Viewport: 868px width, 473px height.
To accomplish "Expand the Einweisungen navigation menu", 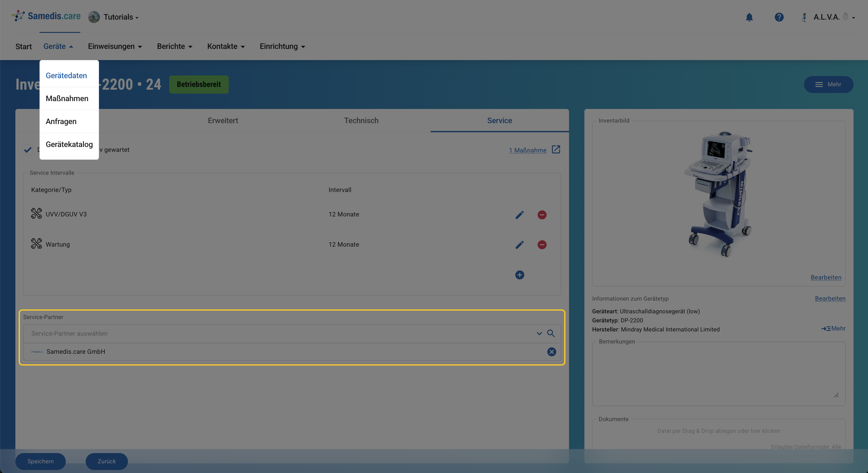I will click(x=115, y=46).
